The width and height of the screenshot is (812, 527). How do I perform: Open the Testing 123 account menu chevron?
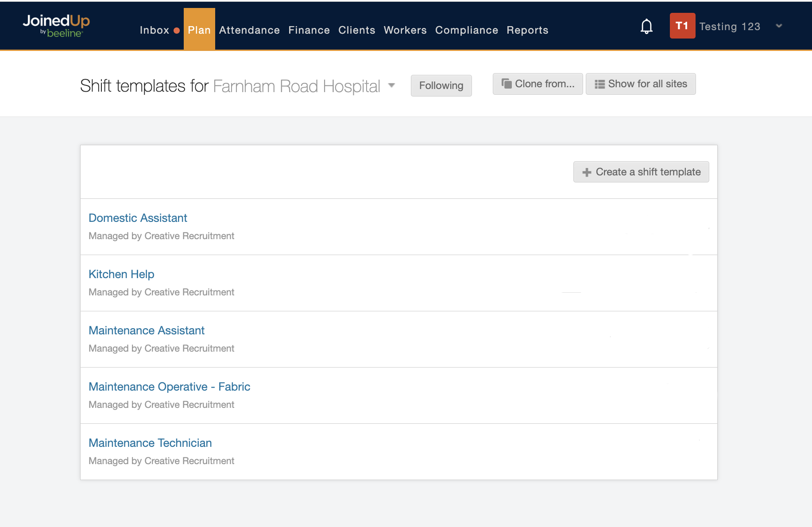tap(779, 26)
